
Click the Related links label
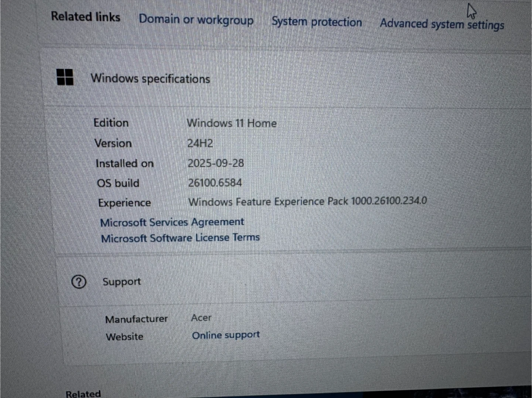coord(86,17)
